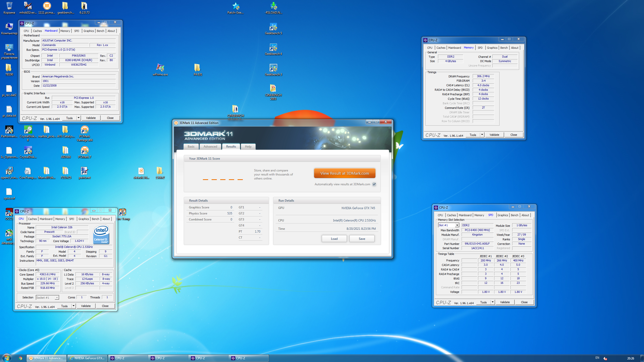This screenshot has height=362, width=644.
Task: Open the Recycle Bin (Корзина) desktop icon
Action: pyautogui.click(x=9, y=8)
